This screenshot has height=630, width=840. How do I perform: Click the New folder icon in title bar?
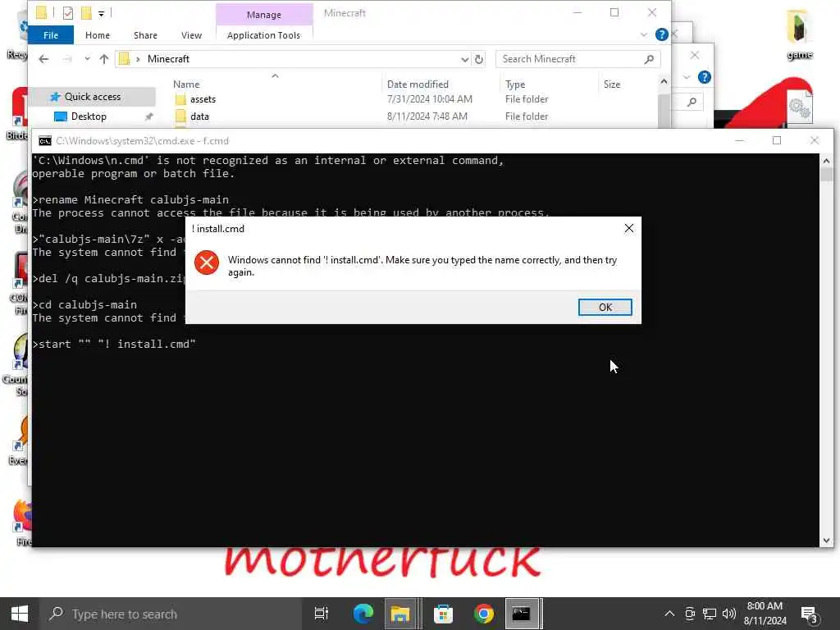[x=85, y=13]
